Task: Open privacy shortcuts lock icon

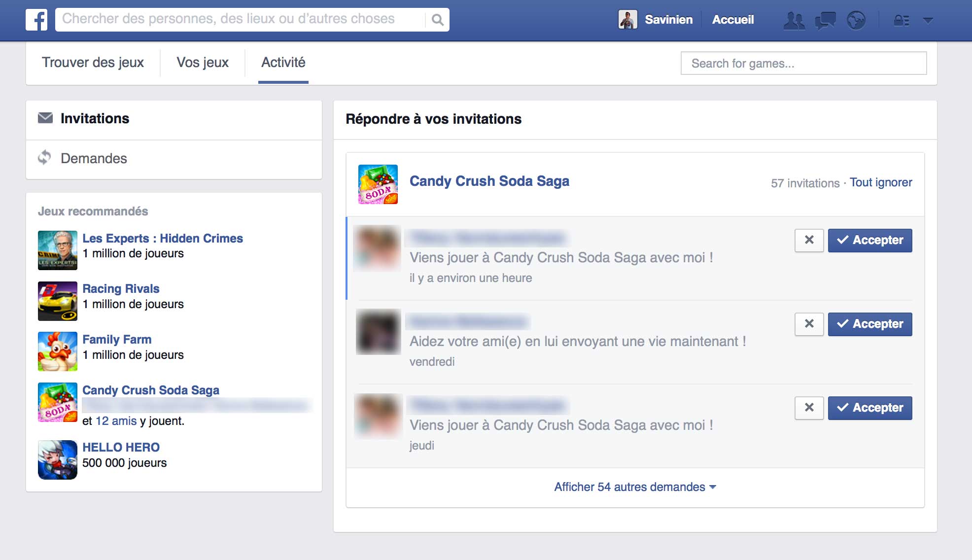Action: coord(902,20)
